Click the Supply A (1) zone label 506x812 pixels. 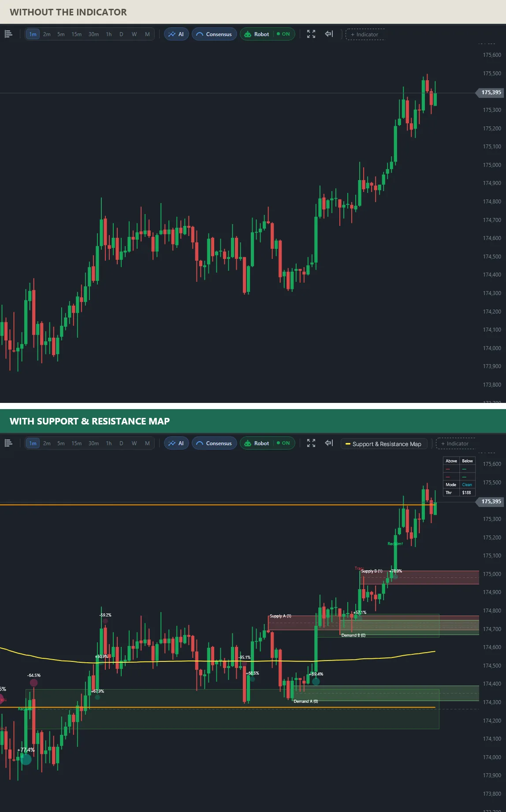280,616
